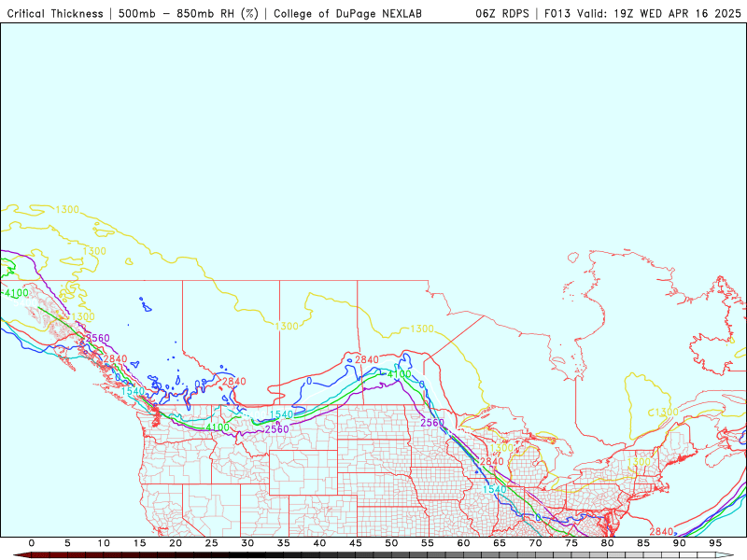Select the cyan "1540" label over Illinois
The width and height of the screenshot is (747, 560).
(x=495, y=489)
